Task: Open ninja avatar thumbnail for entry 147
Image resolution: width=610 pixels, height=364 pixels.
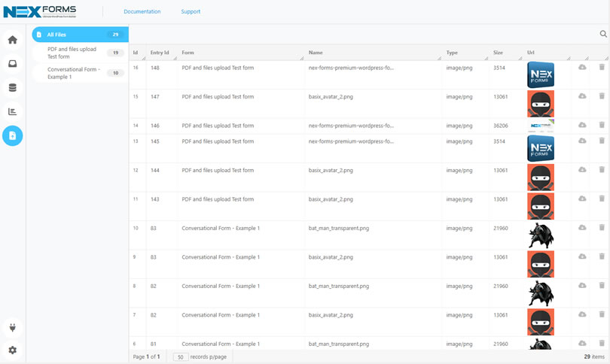Action: point(541,104)
